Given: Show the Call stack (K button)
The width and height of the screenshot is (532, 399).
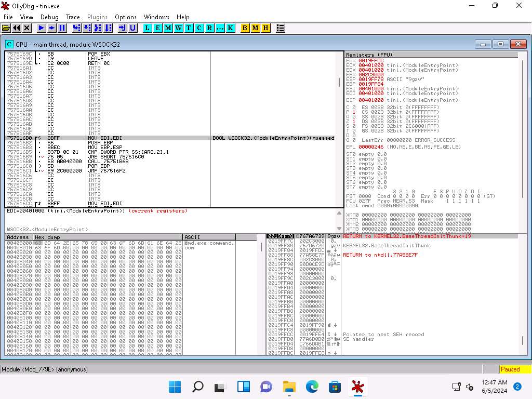Looking at the screenshot, I should (230, 28).
